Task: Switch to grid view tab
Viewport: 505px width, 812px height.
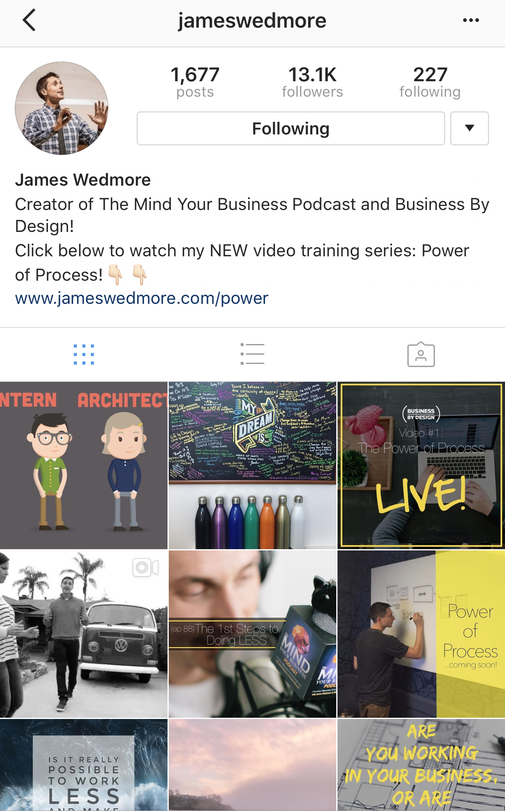Action: pos(84,355)
